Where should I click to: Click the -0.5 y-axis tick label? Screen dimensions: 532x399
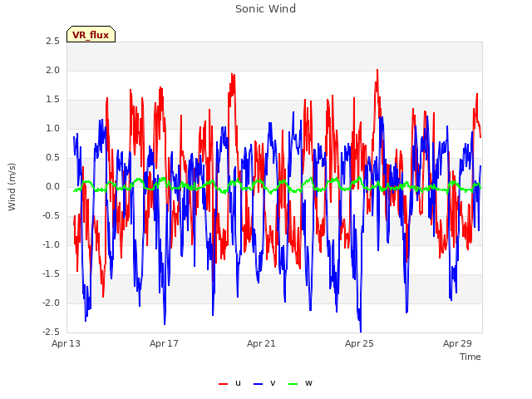coord(52,216)
